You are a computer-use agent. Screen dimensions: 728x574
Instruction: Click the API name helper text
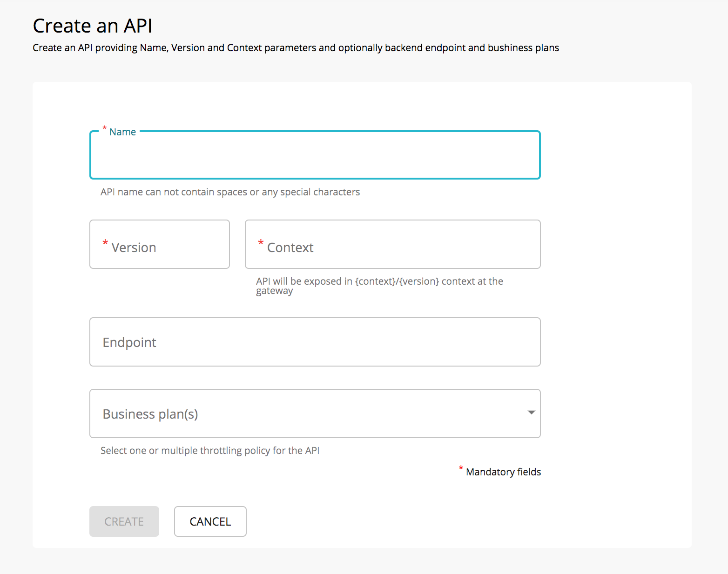point(229,192)
